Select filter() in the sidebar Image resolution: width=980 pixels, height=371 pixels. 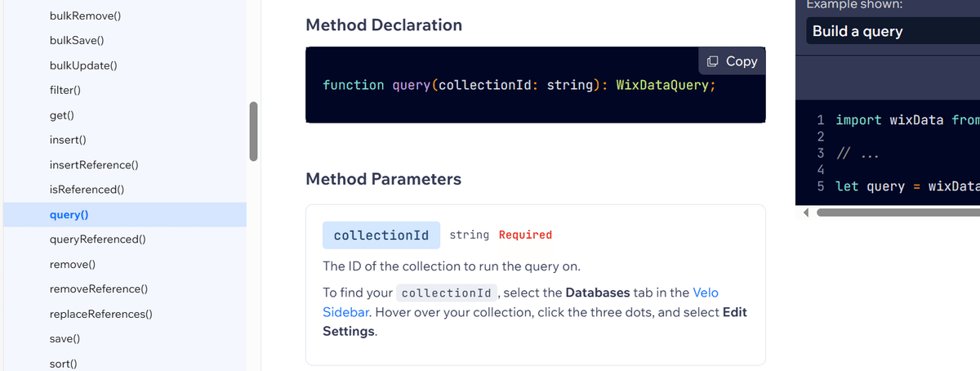coord(70,90)
